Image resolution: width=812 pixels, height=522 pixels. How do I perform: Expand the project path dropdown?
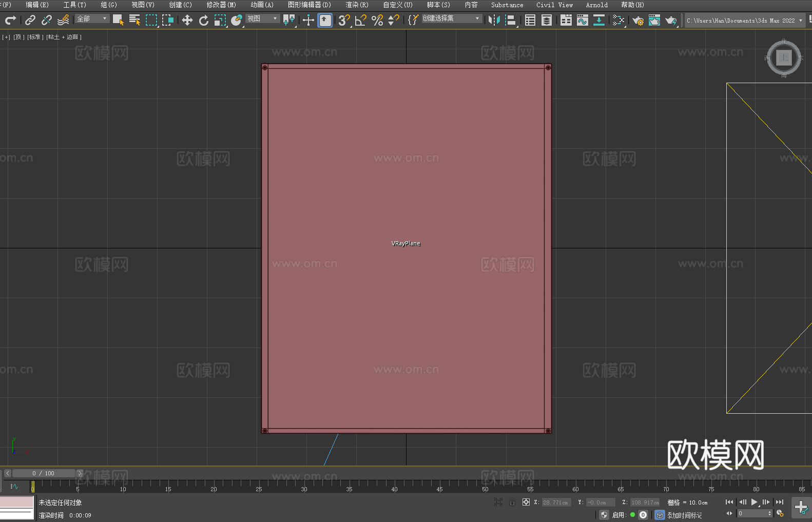800,21
